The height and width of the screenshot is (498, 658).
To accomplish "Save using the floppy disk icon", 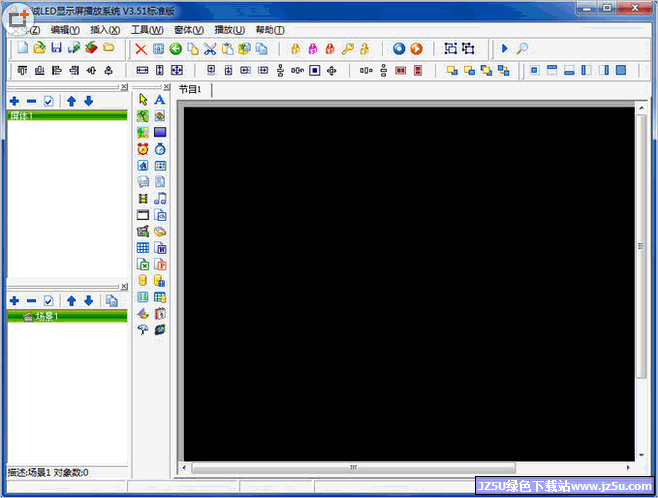I will [57, 48].
